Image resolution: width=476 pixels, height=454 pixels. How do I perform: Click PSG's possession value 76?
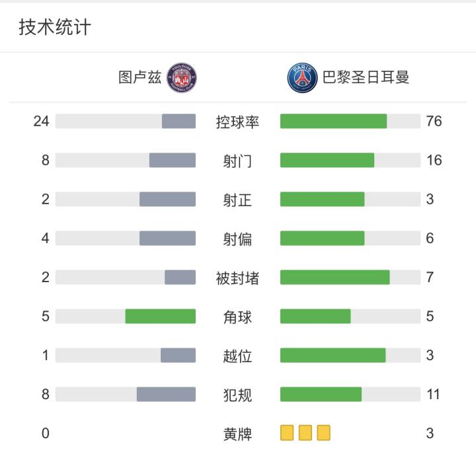point(434,122)
